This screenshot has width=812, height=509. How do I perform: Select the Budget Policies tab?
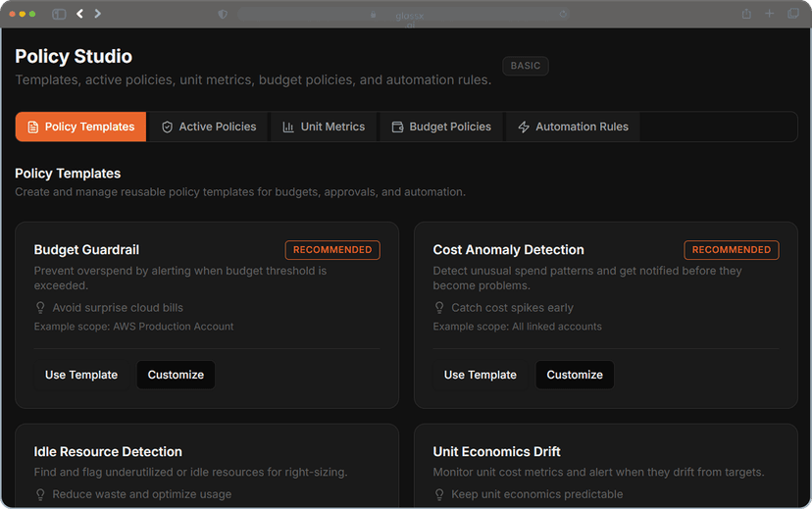click(441, 127)
